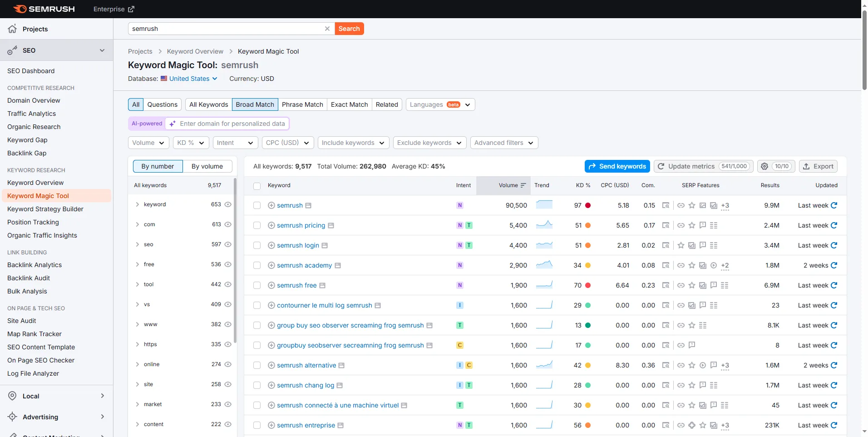Open Enterprise external link icon
This screenshot has width=868, height=437.
131,9
